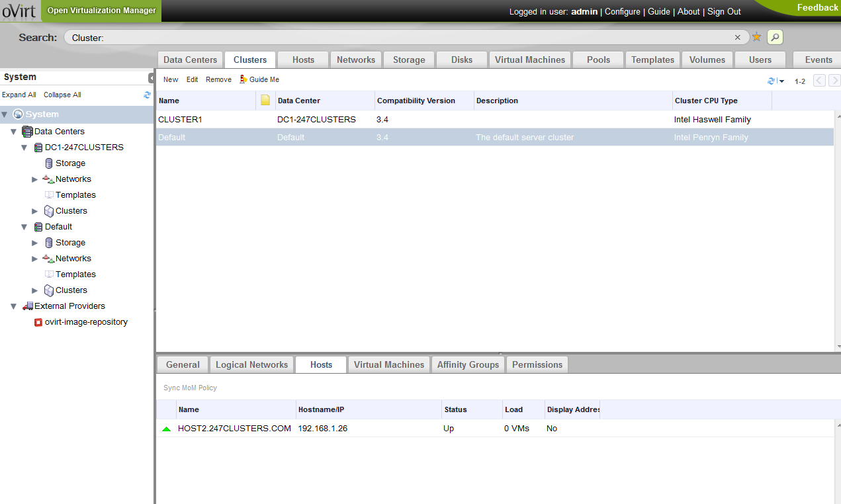The image size is (841, 504).
Task: Click the refresh icon above clusters table
Action: (x=771, y=81)
